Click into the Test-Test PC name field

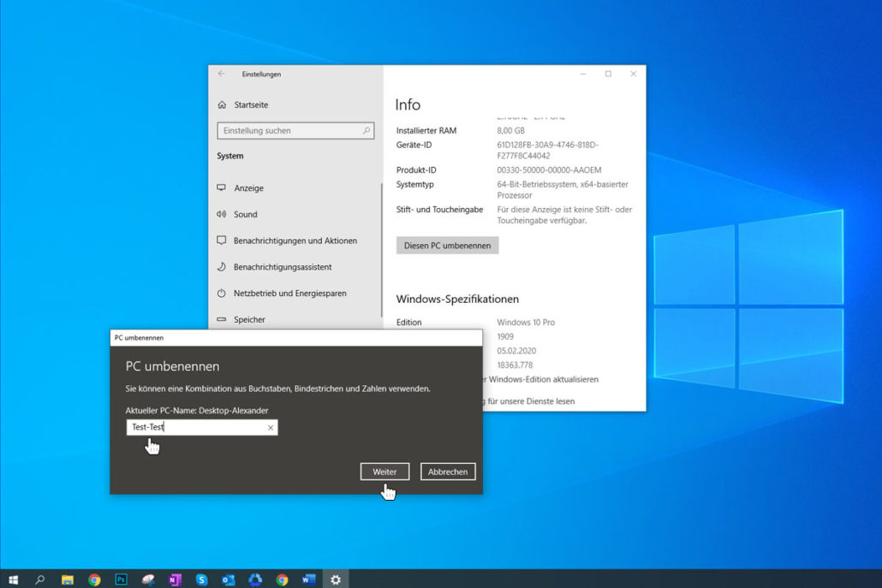tap(197, 428)
